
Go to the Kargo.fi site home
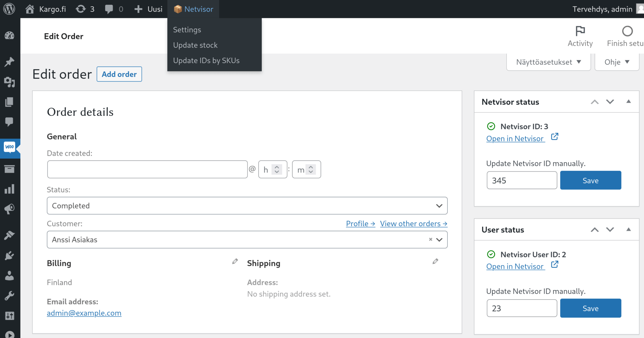click(x=46, y=9)
